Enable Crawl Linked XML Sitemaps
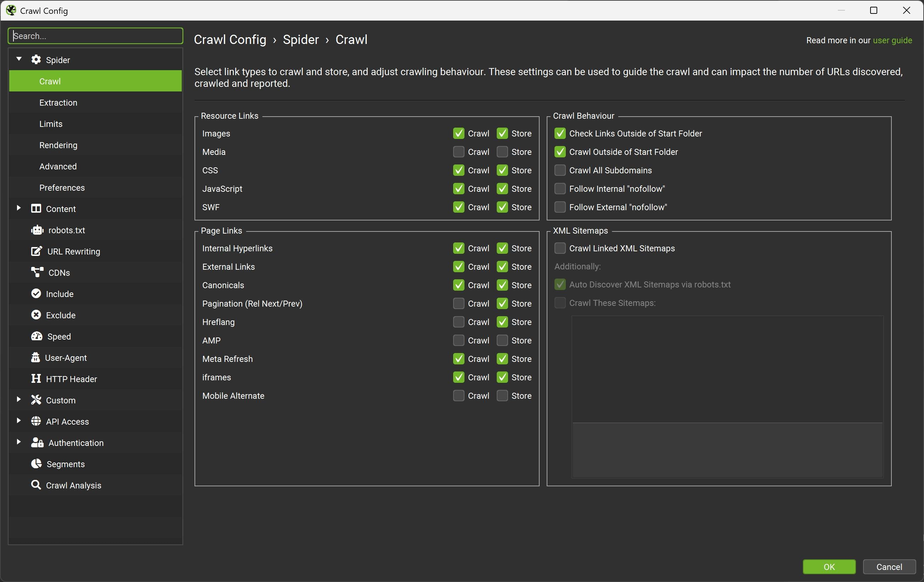924x582 pixels. [559, 248]
